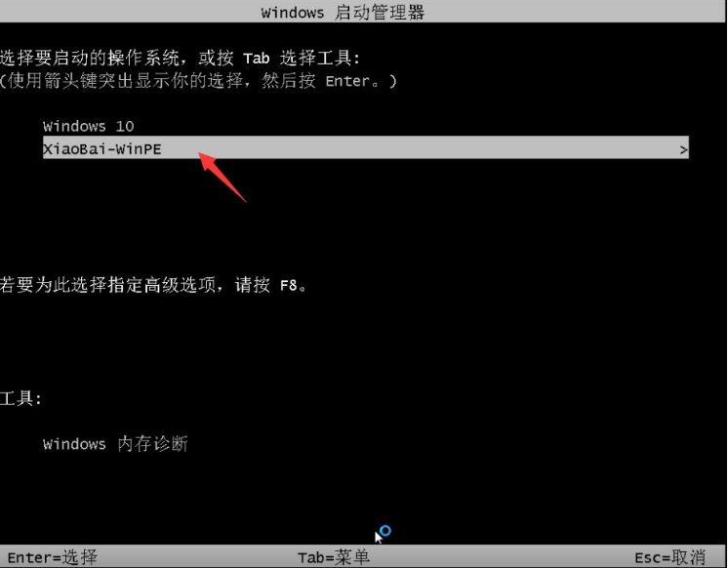The height and width of the screenshot is (568, 728).
Task: Click the blue loading circle cursor
Action: (x=385, y=530)
